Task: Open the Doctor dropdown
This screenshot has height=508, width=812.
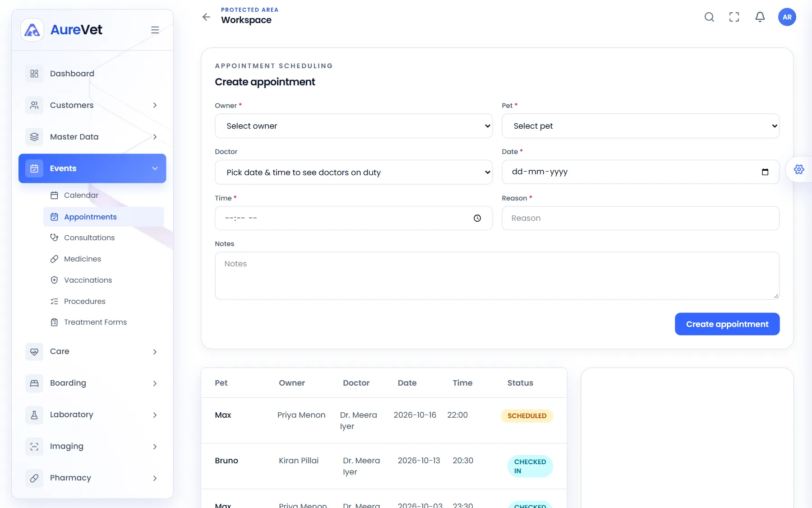Action: pyautogui.click(x=354, y=172)
